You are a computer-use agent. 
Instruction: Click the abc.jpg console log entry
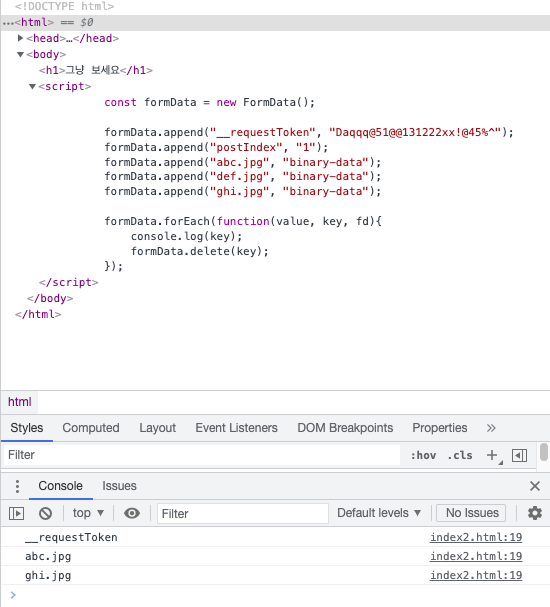(48, 556)
